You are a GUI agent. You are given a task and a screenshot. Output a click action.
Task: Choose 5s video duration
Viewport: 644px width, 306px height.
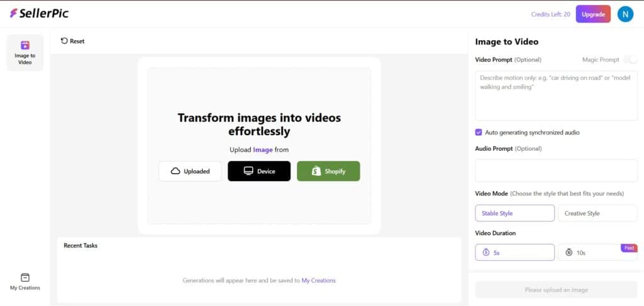tap(514, 253)
